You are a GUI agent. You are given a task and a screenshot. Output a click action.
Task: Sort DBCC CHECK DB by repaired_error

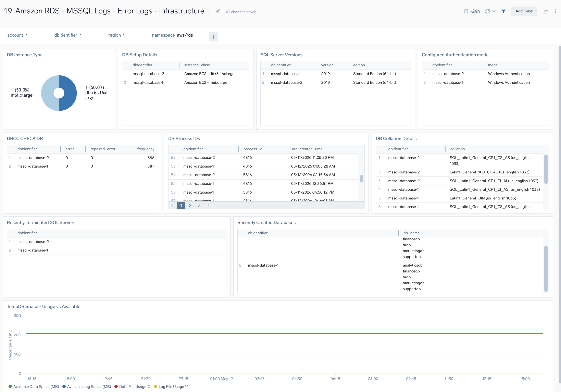pos(103,149)
